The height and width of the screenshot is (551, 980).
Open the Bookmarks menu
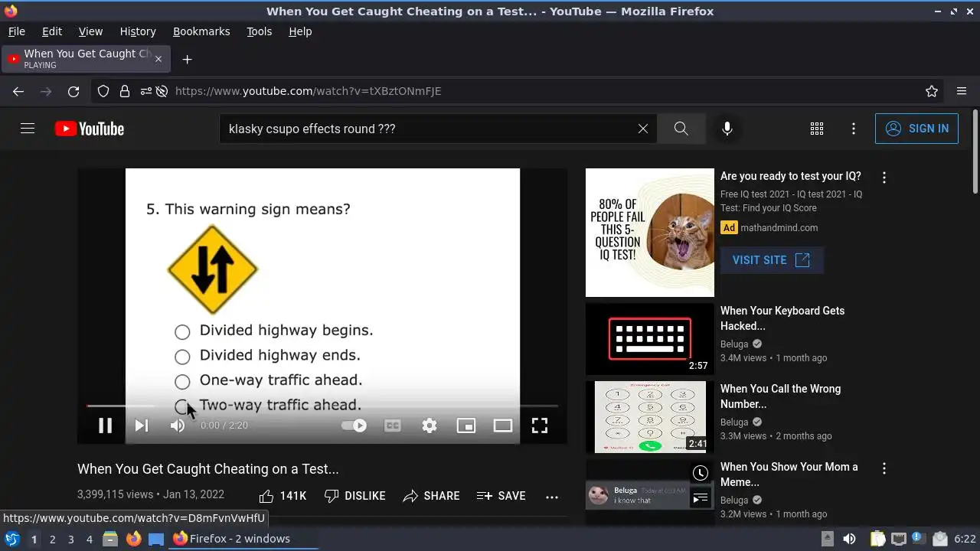click(201, 31)
